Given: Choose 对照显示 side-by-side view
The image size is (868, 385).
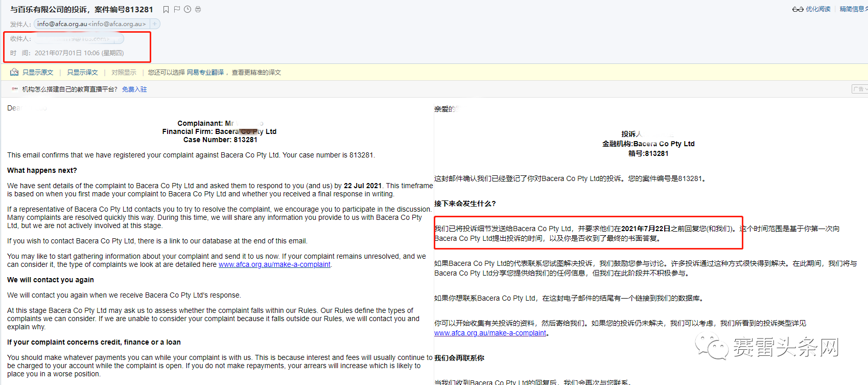Looking at the screenshot, I should 124,73.
